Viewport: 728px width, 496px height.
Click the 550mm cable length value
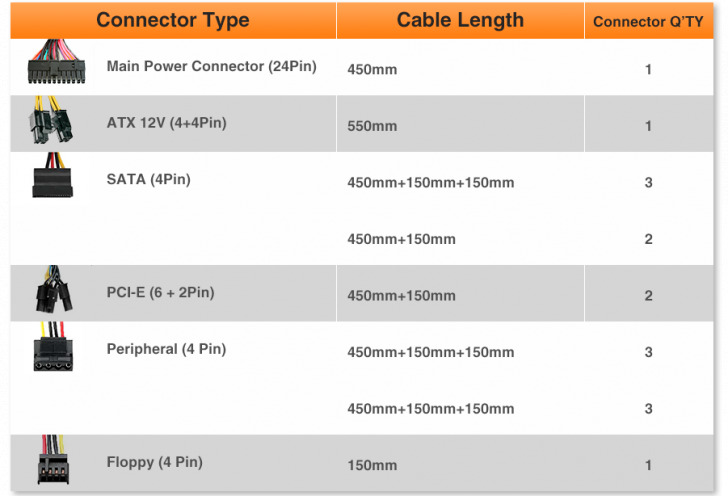[372, 127]
